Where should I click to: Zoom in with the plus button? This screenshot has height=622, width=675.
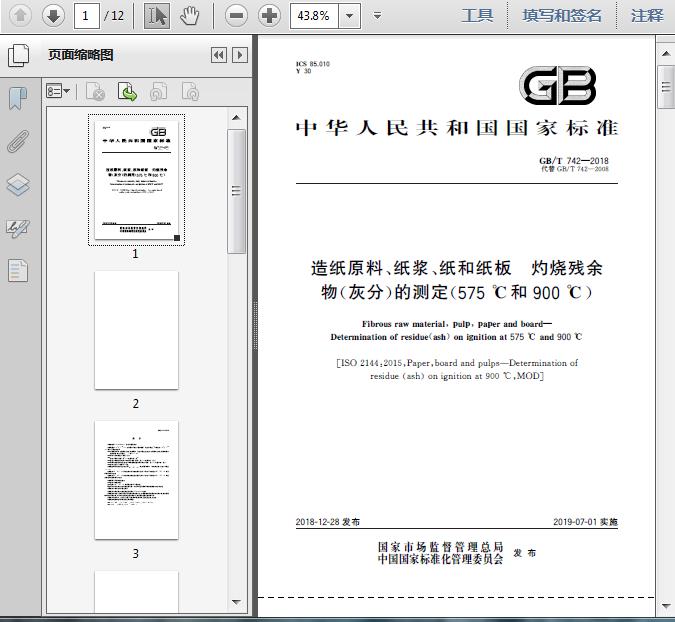(x=269, y=16)
